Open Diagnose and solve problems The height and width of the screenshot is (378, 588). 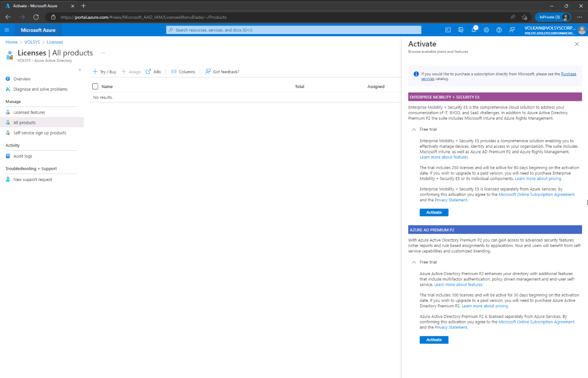(x=40, y=89)
